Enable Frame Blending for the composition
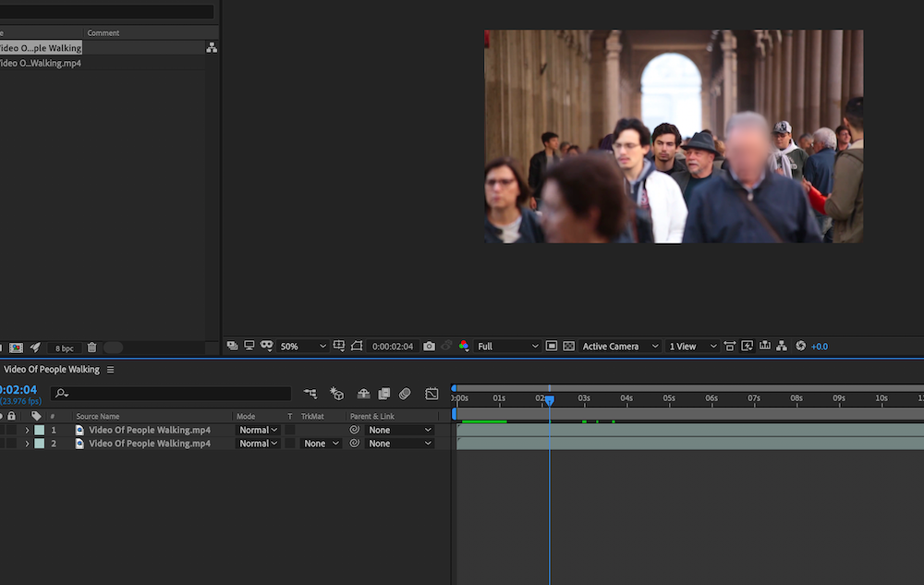 point(383,393)
